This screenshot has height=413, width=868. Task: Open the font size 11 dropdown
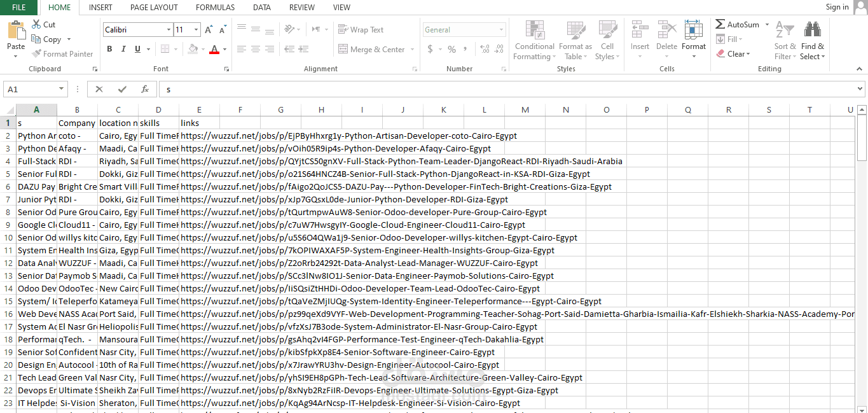[x=196, y=30]
